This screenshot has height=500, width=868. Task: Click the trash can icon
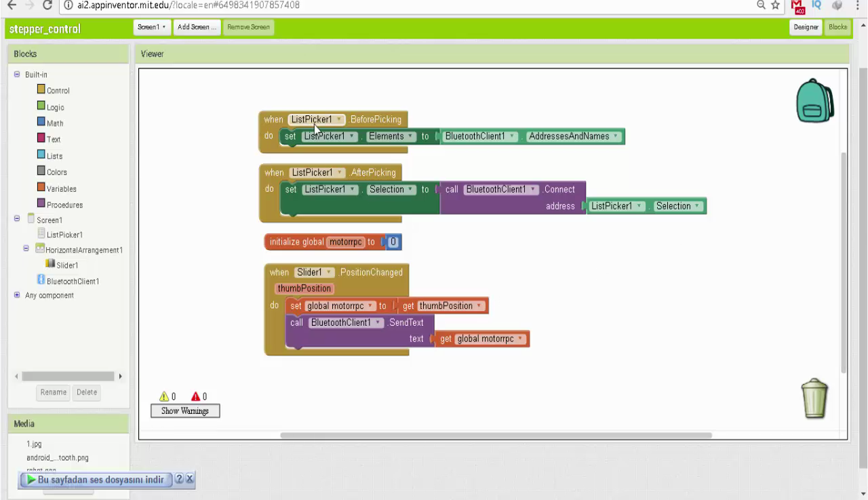pyautogui.click(x=814, y=398)
